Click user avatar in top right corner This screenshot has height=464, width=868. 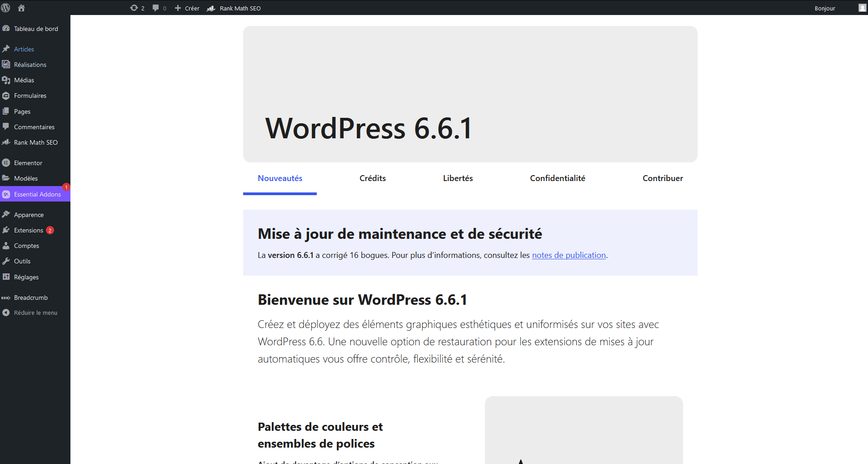[x=862, y=8]
